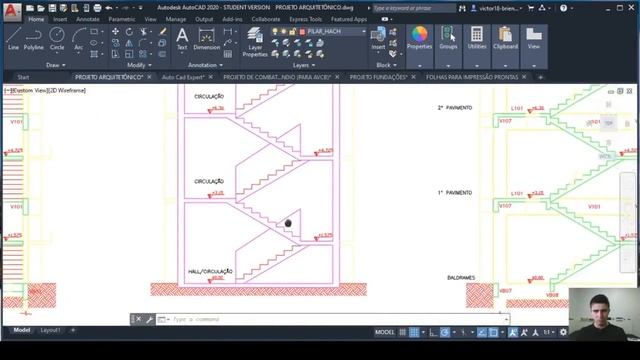Open the status bar customization gear
Image resolution: width=640 pixels, height=360 pixels.
[563, 332]
